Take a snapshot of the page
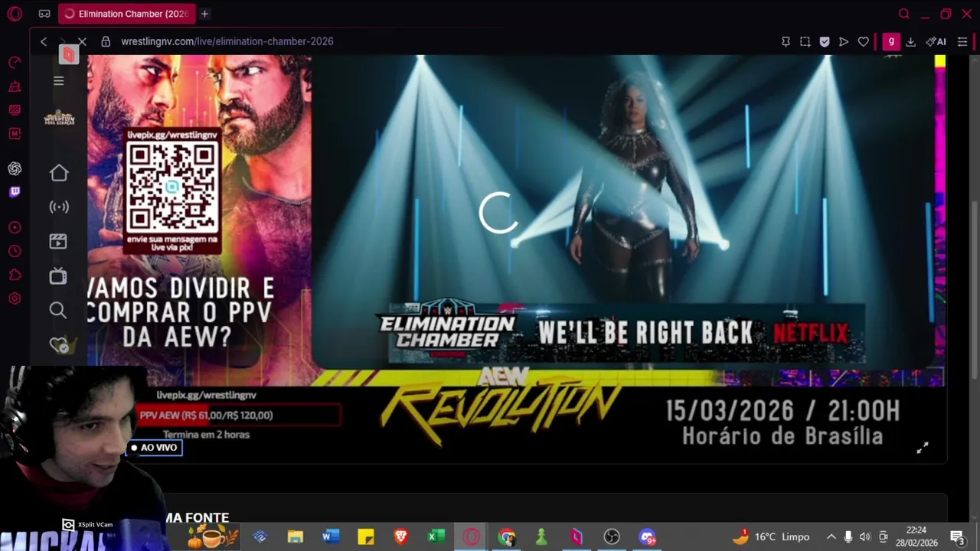 pyautogui.click(x=805, y=41)
